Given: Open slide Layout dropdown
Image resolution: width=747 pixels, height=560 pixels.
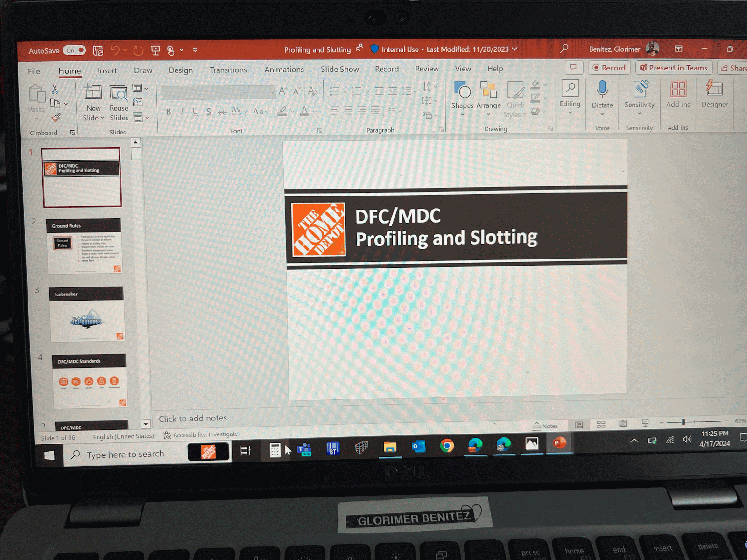Looking at the screenshot, I should (x=140, y=88).
